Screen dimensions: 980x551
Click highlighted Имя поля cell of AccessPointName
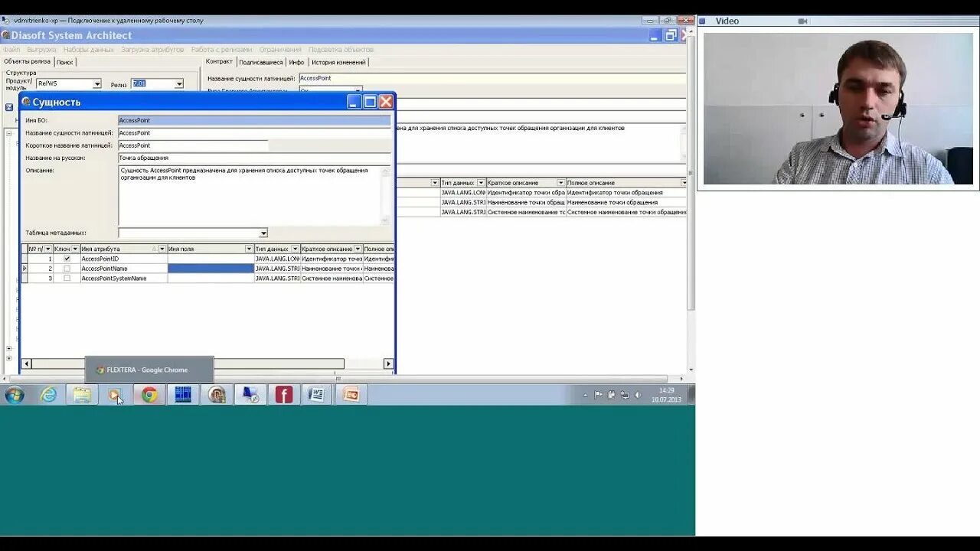[x=211, y=269]
